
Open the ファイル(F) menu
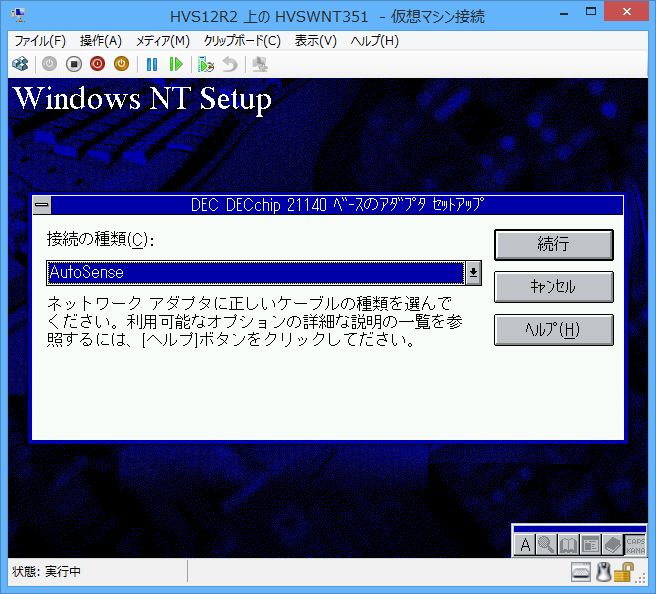(x=40, y=41)
